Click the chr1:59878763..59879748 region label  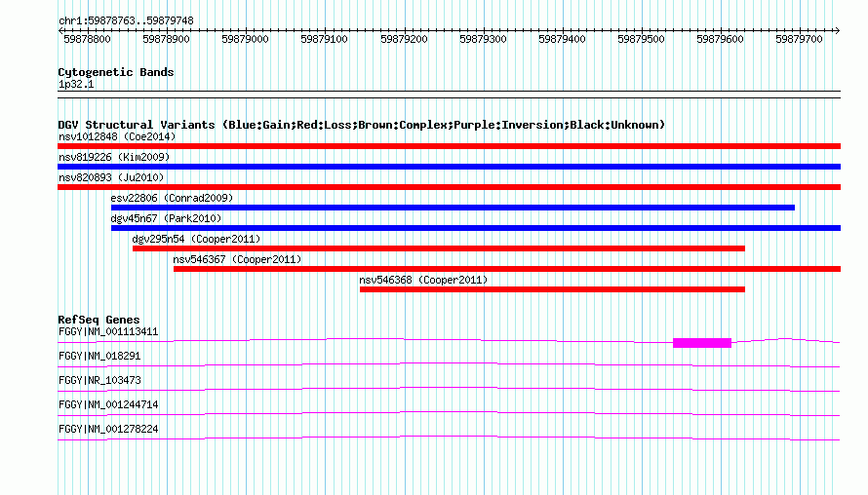(126, 21)
